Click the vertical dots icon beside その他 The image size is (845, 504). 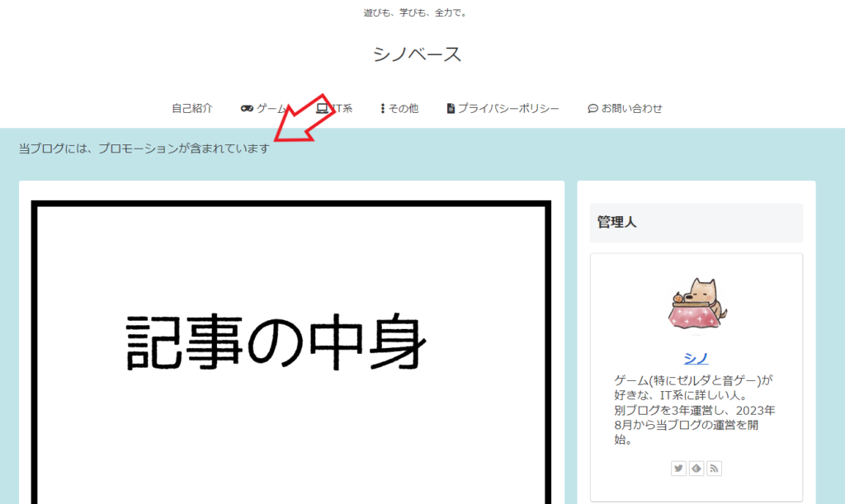point(383,109)
